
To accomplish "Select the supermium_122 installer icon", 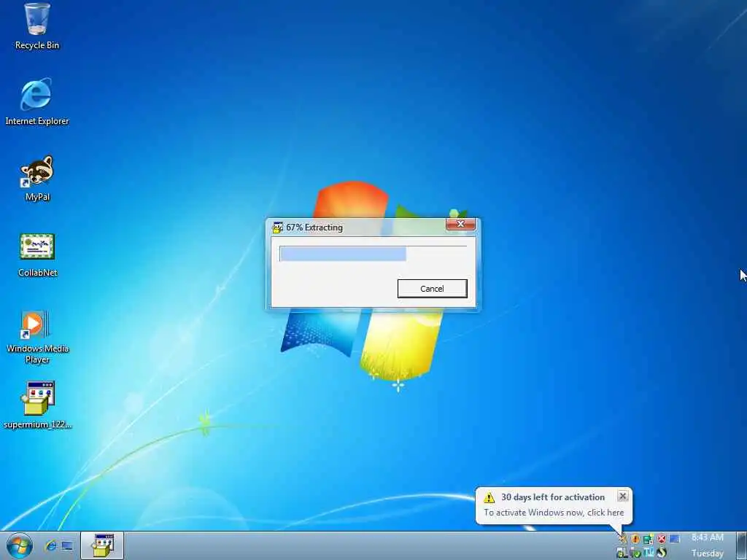I will pyautogui.click(x=36, y=405).
